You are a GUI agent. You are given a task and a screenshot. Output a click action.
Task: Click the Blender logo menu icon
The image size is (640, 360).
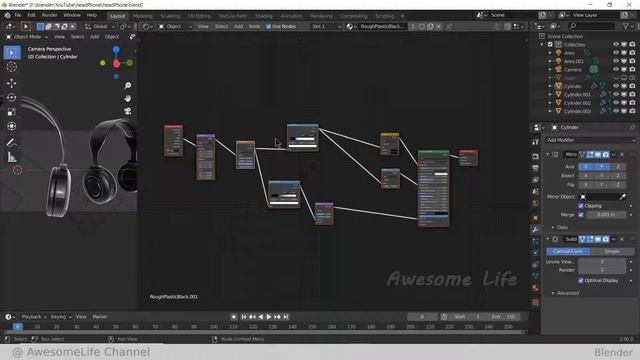[x=7, y=16]
